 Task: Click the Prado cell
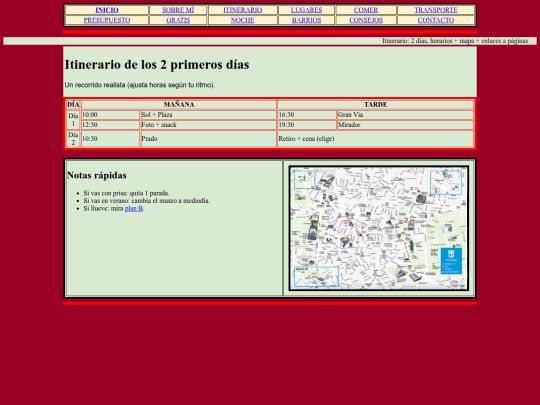click(x=208, y=138)
